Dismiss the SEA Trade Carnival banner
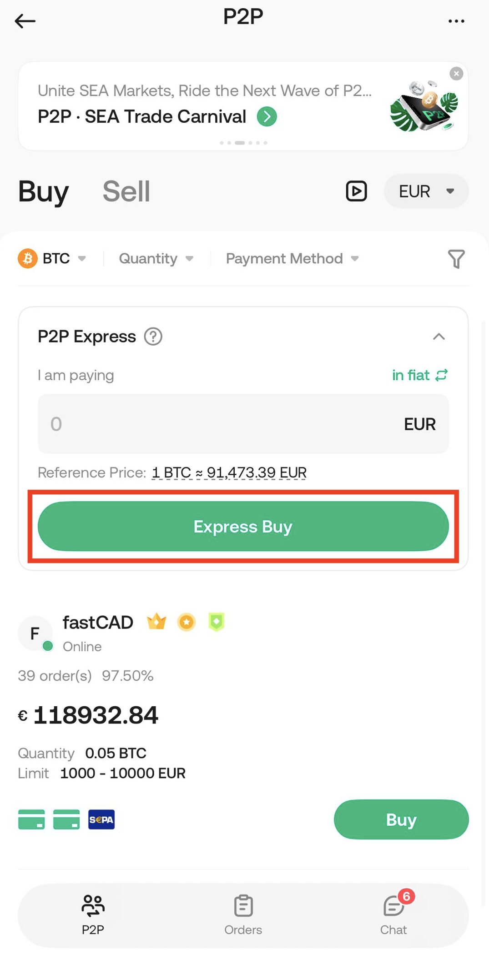The height and width of the screenshot is (980, 489). click(x=456, y=74)
